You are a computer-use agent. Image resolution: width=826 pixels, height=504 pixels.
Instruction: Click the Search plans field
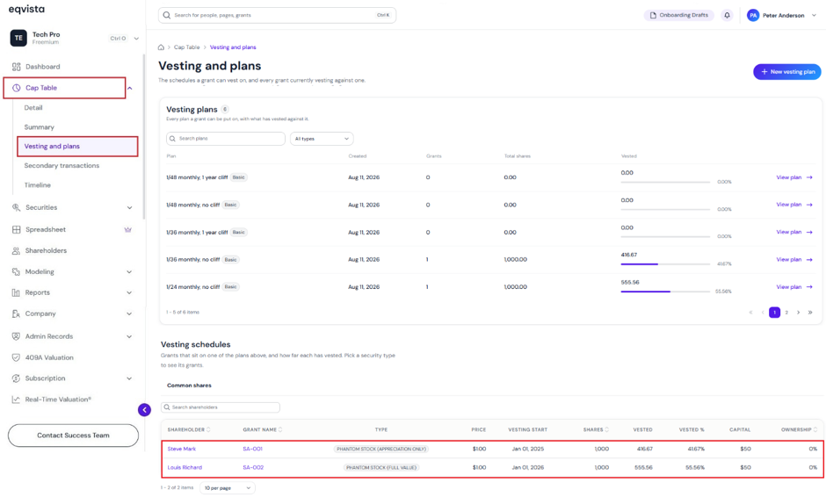[x=226, y=139]
